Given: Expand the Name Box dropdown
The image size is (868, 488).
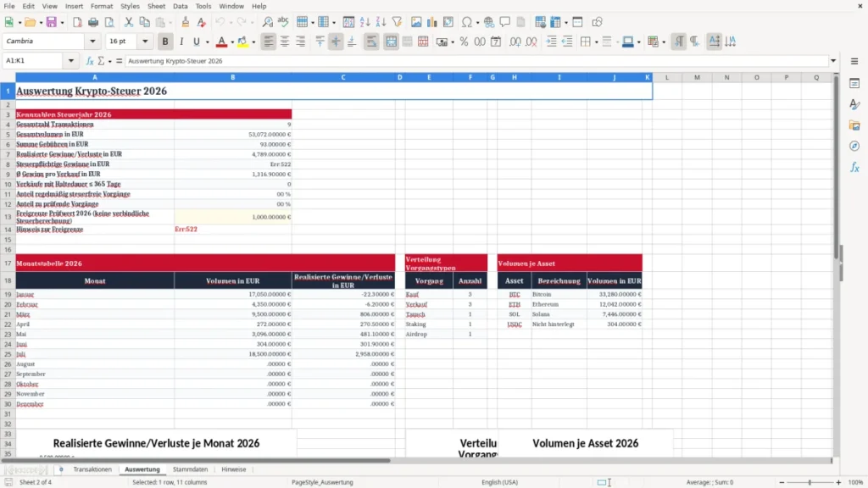Looking at the screenshot, I should [x=71, y=61].
